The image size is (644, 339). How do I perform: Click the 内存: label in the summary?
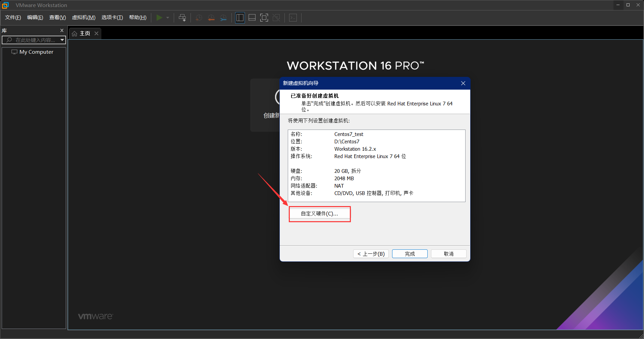(297, 179)
